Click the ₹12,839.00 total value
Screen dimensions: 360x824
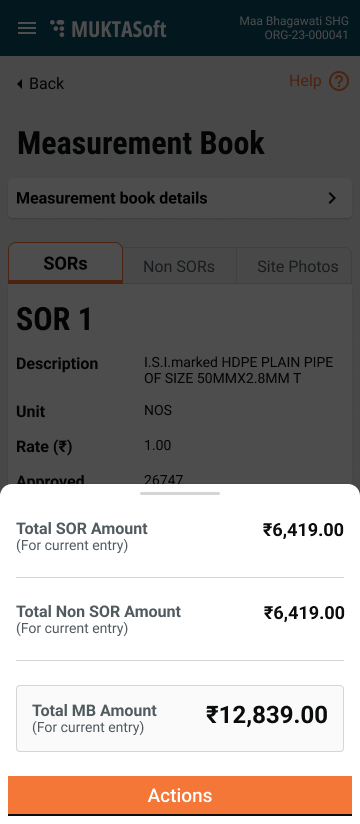coord(267,715)
